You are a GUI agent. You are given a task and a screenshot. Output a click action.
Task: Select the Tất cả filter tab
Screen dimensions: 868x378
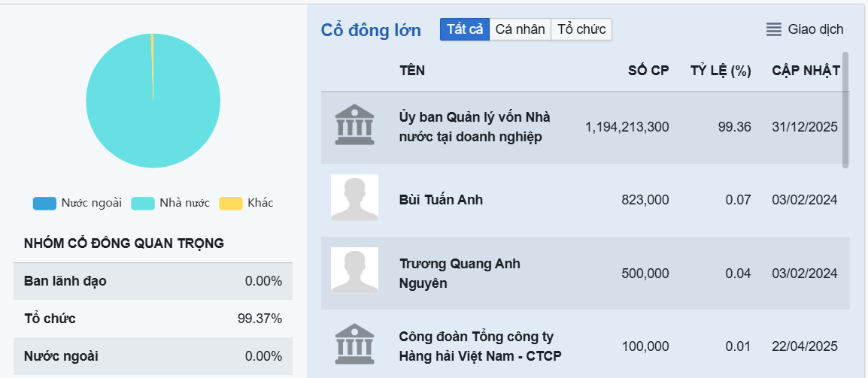pos(465,29)
